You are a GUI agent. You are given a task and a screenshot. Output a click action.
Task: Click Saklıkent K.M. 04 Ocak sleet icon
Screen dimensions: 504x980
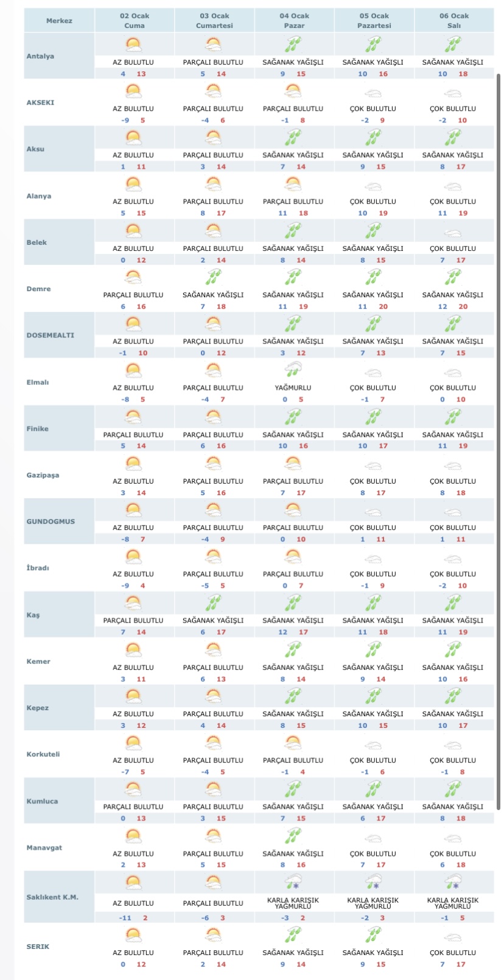pyautogui.click(x=293, y=882)
